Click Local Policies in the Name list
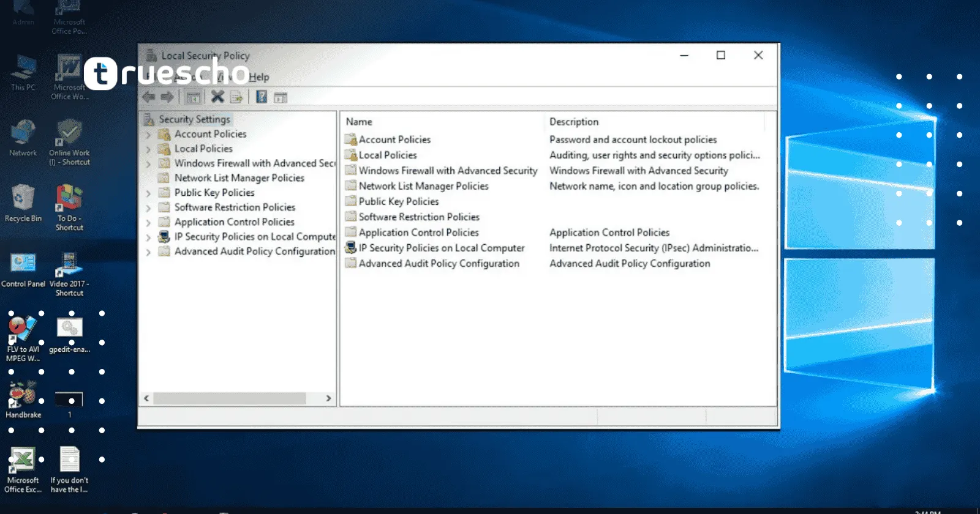Image resolution: width=980 pixels, height=514 pixels. pos(388,155)
